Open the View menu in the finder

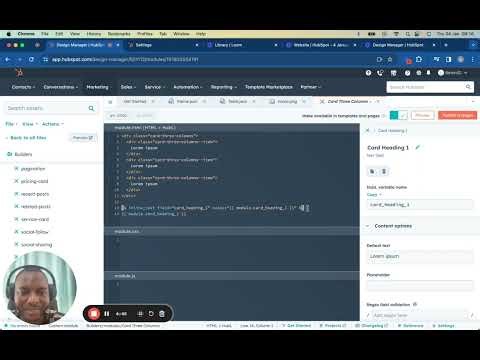[x=30, y=124]
